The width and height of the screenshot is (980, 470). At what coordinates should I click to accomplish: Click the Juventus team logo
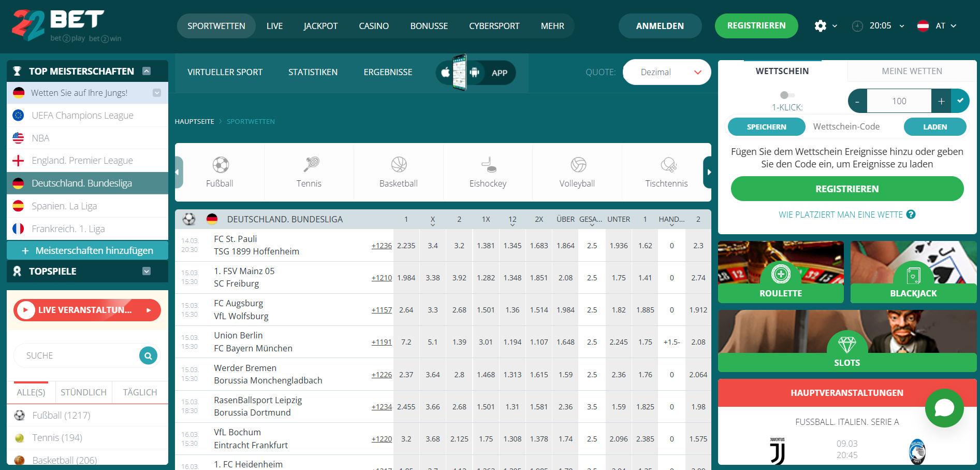coord(778,451)
